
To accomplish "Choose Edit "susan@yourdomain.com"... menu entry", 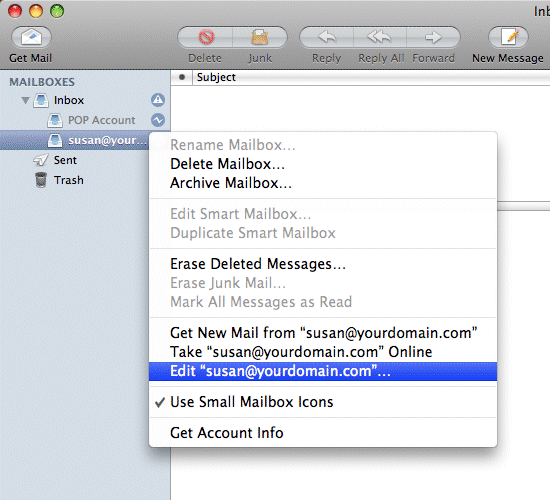I will [x=323, y=371].
